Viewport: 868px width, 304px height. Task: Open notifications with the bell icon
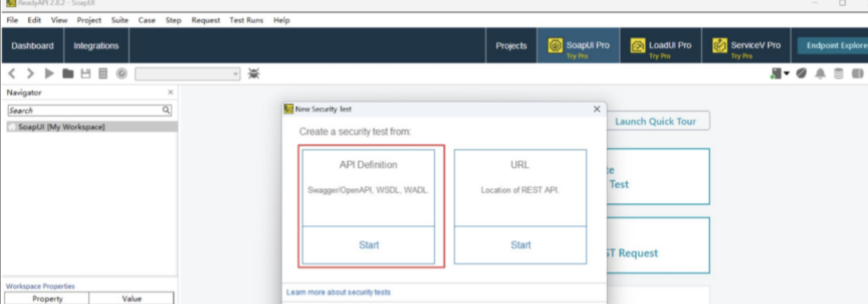[820, 74]
